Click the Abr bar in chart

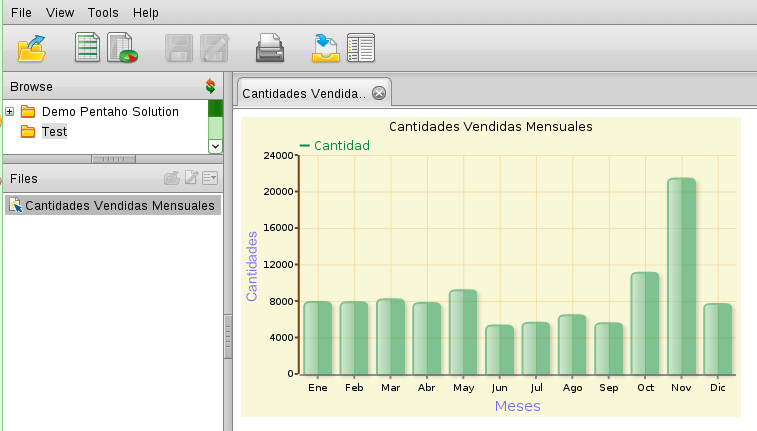click(427, 338)
